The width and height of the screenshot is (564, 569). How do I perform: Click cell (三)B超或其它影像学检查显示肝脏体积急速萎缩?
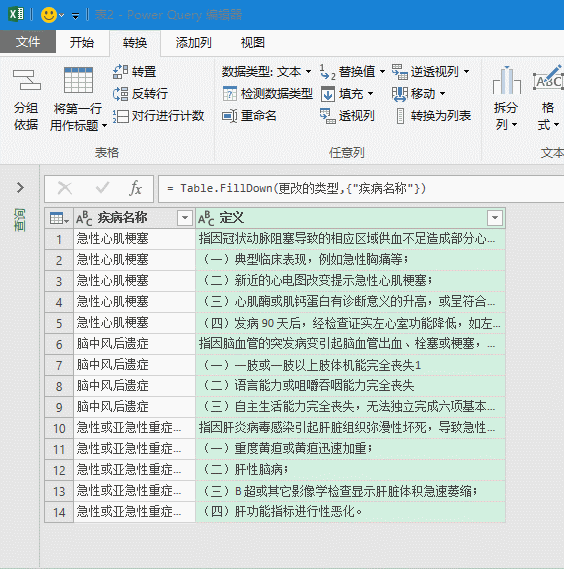(x=351, y=491)
